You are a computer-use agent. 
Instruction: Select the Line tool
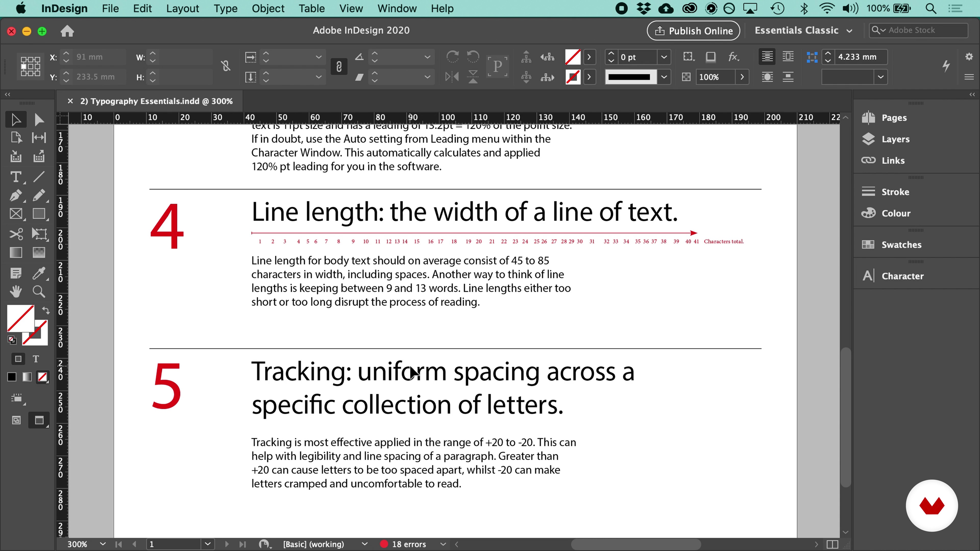point(39,177)
